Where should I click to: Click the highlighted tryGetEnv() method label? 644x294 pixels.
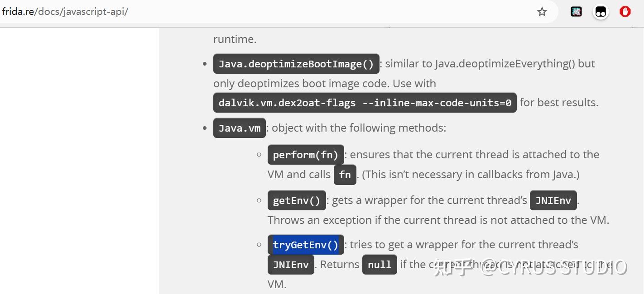(x=306, y=245)
